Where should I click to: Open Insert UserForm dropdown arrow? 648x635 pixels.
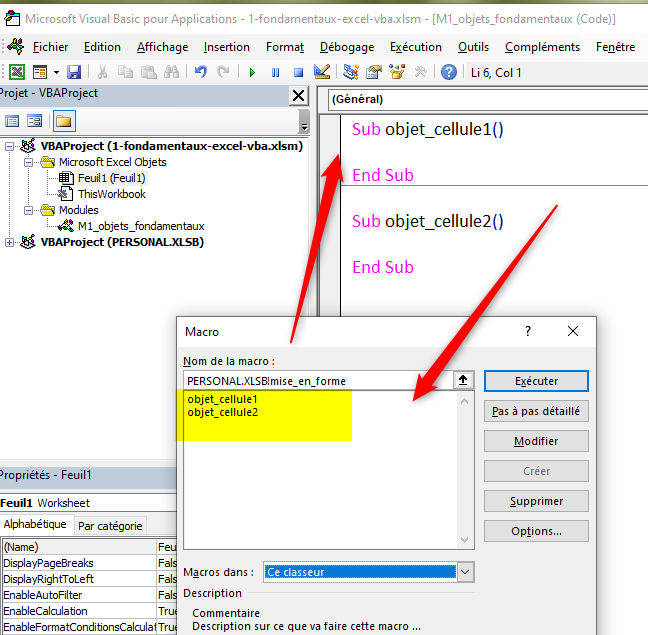coord(56,73)
